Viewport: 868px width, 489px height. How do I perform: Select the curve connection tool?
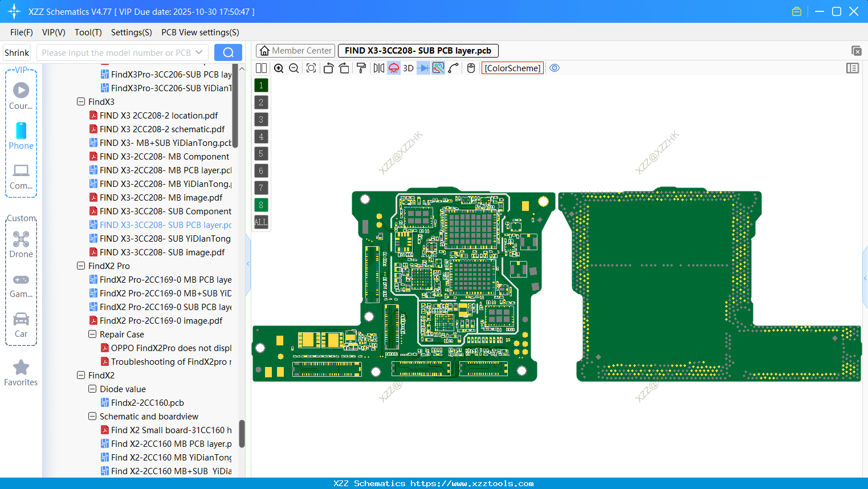[454, 68]
